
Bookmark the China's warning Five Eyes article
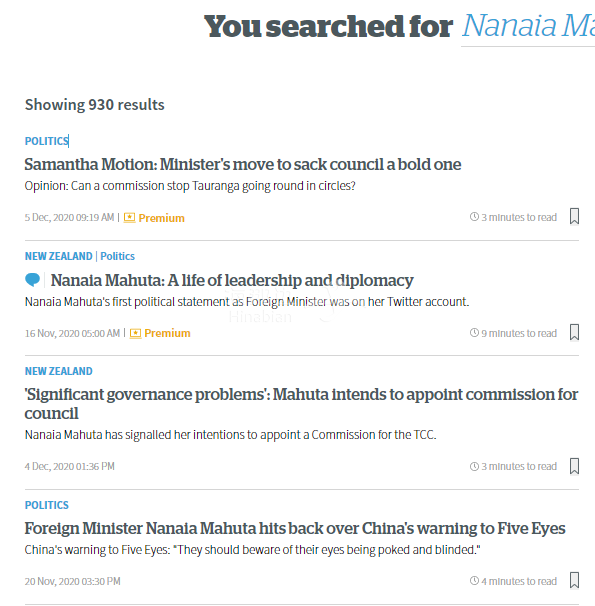pos(574,580)
